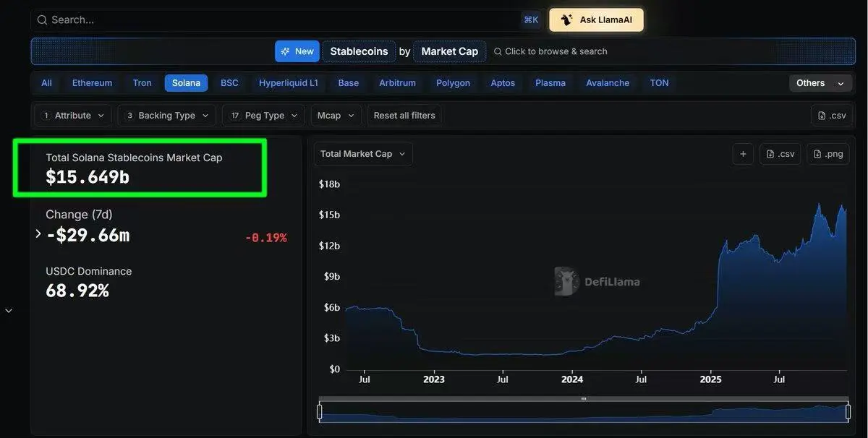Open the Mcap filter dropdown
Image resolution: width=868 pixels, height=438 pixels.
tap(336, 116)
